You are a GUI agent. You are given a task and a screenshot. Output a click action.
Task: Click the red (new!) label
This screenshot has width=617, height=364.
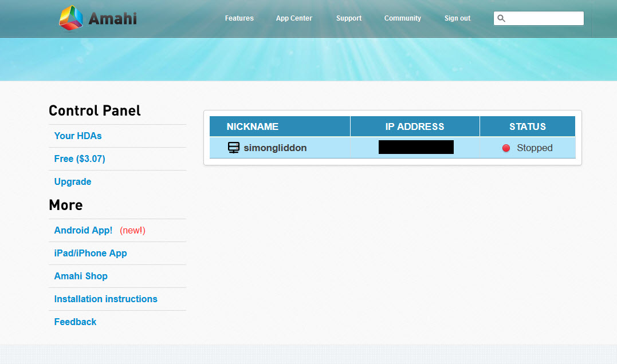tap(132, 230)
